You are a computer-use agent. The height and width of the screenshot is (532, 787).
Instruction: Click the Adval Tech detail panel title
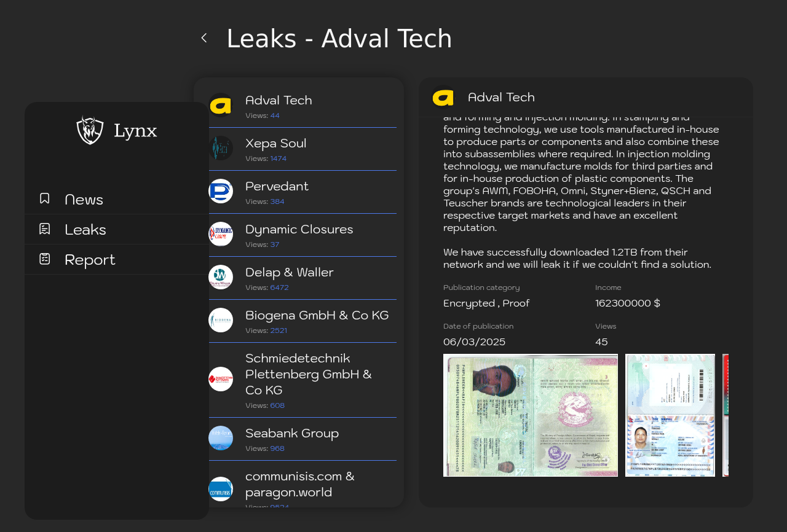pyautogui.click(x=501, y=97)
